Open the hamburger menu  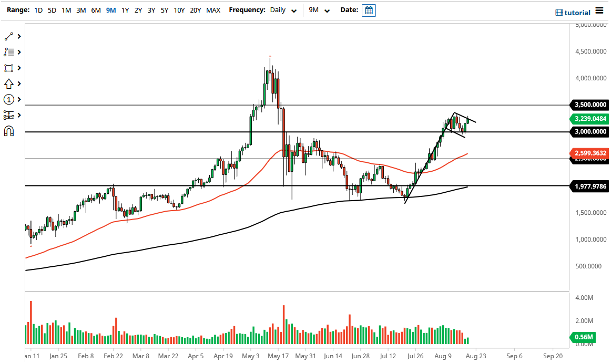pos(600,9)
